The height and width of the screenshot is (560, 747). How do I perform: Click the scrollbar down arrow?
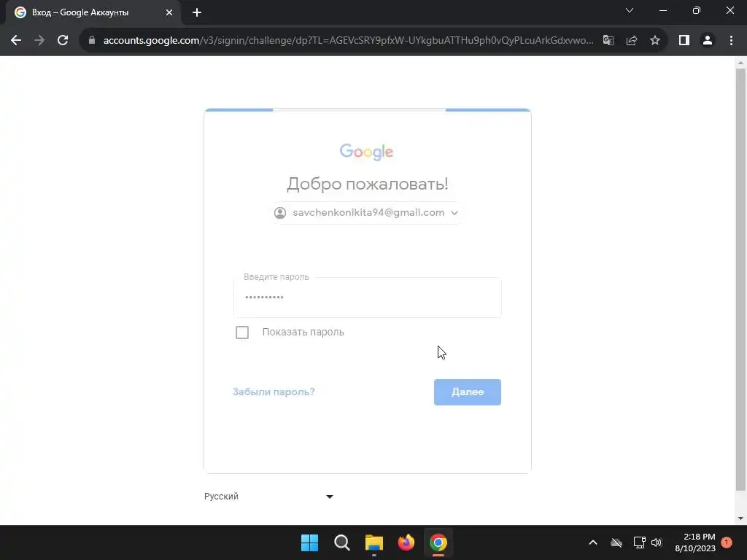pyautogui.click(x=740, y=518)
